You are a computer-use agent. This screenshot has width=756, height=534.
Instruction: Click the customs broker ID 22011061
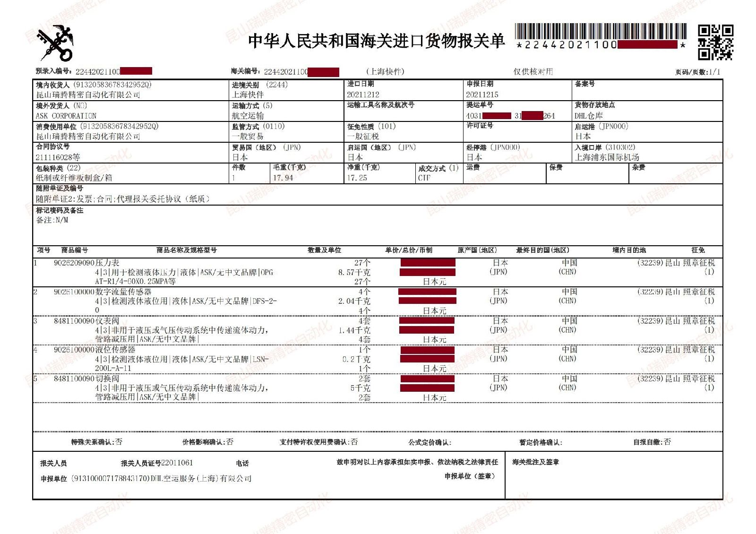(177, 463)
